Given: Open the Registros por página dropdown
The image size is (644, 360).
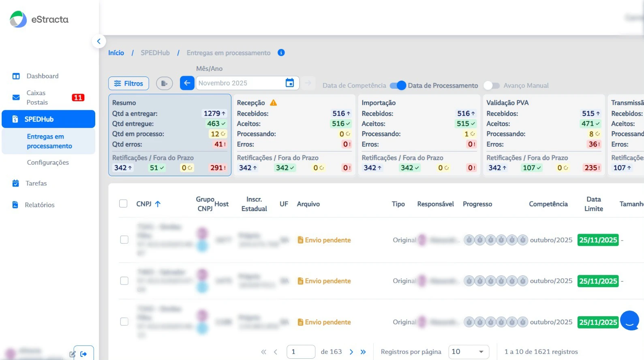Looking at the screenshot, I should tap(468, 351).
